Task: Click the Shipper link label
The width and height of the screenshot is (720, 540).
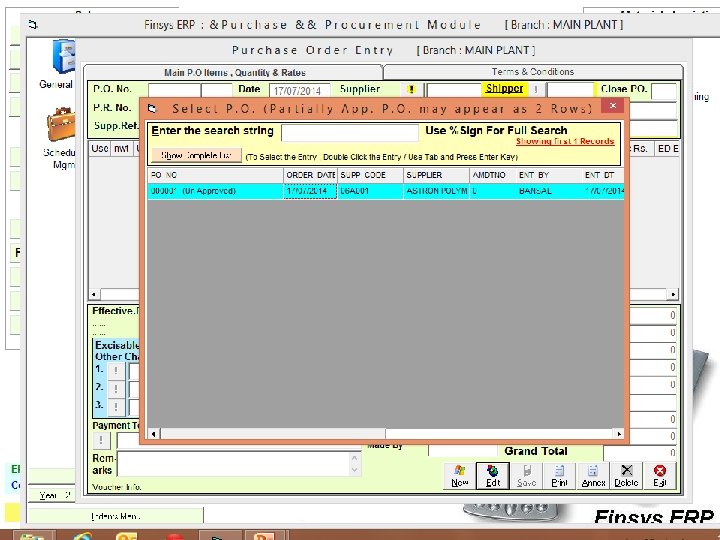Action: coord(504,88)
